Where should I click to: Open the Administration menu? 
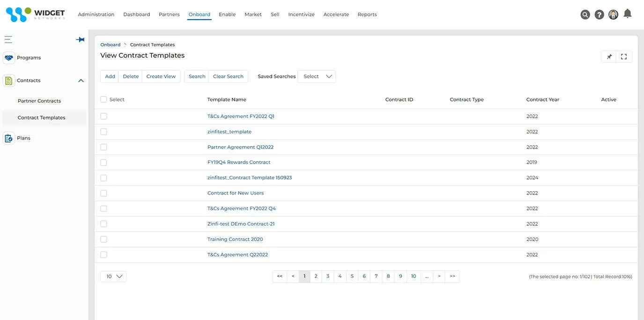click(x=96, y=15)
